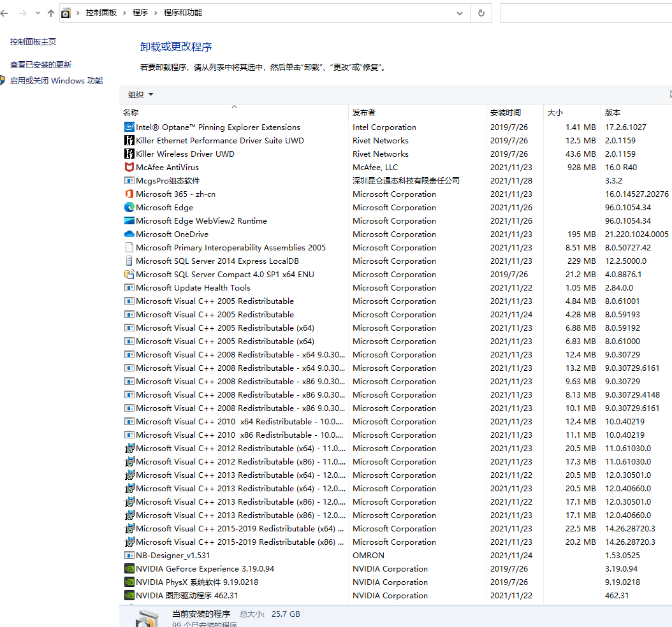
Task: Open 启用或关闭 Windows 功能 link
Action: 56,80
